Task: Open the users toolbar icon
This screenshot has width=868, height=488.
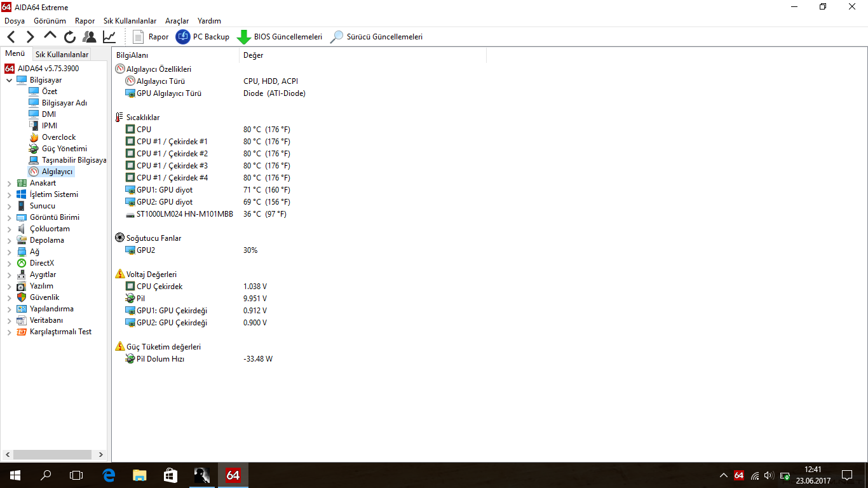Action: coord(90,37)
